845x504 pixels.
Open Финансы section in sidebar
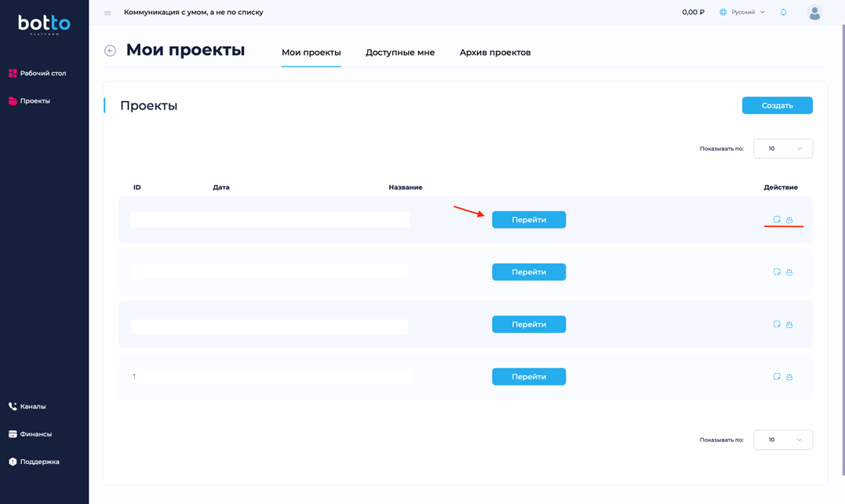[35, 433]
